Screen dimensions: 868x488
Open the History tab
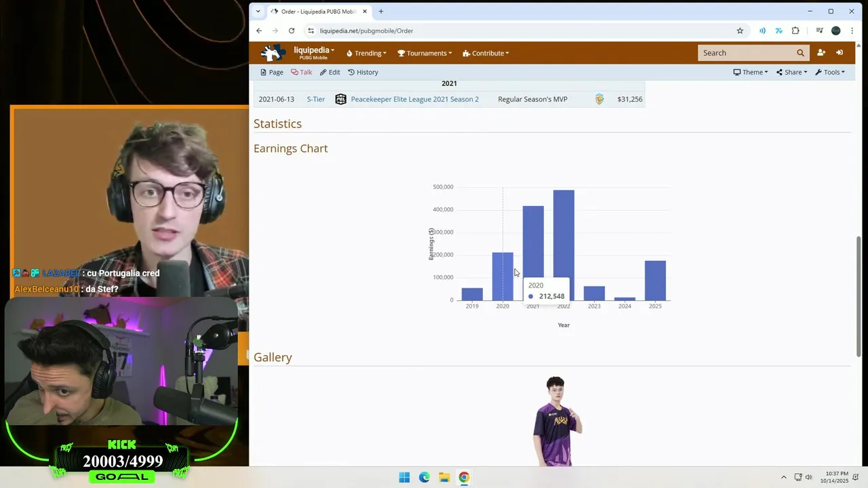coord(363,72)
